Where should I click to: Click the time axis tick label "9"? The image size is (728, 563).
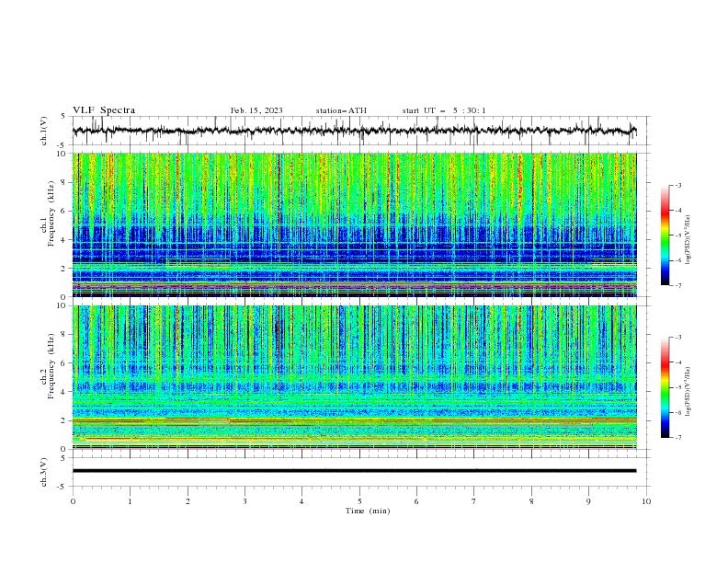tap(588, 501)
